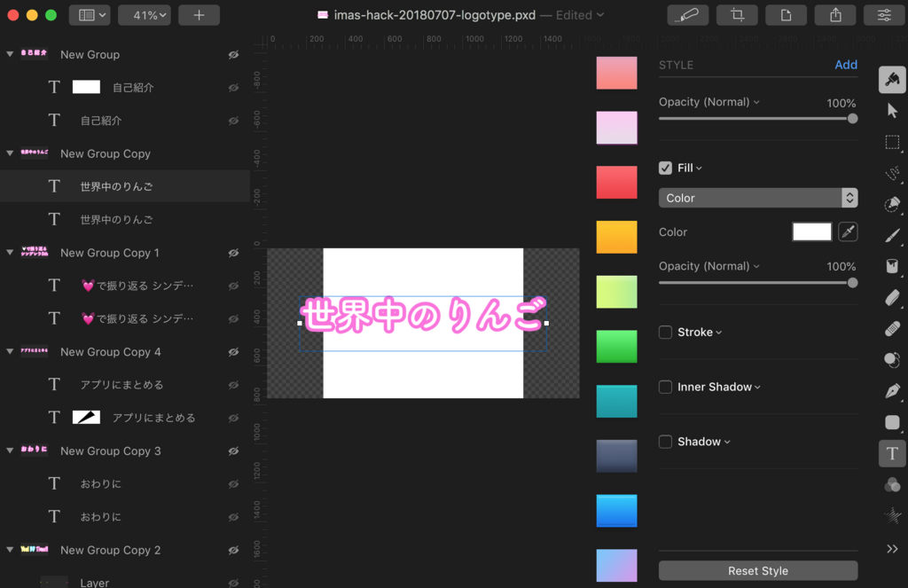The width and height of the screenshot is (908, 588).
Task: Click Add in the Style panel
Action: tap(845, 65)
